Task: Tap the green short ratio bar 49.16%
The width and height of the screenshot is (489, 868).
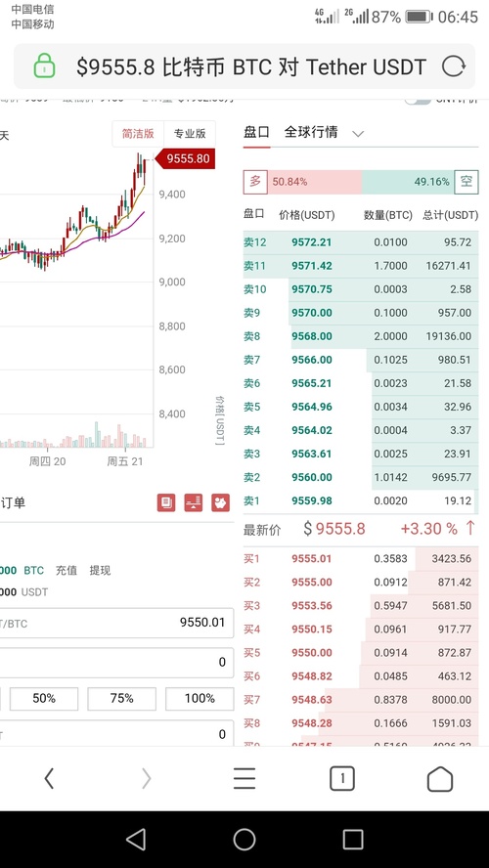Action: tap(408, 182)
